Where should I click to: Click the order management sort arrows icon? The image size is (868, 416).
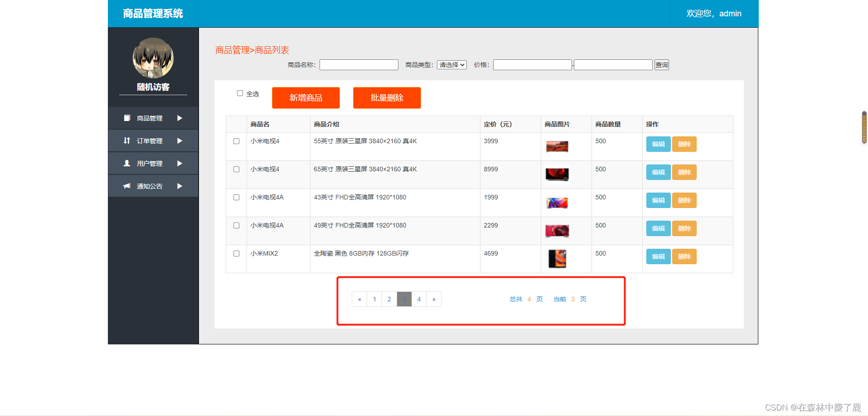127,140
